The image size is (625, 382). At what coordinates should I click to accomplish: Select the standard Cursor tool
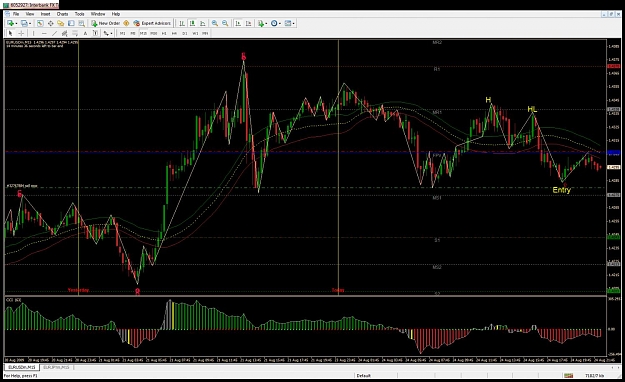(11, 33)
